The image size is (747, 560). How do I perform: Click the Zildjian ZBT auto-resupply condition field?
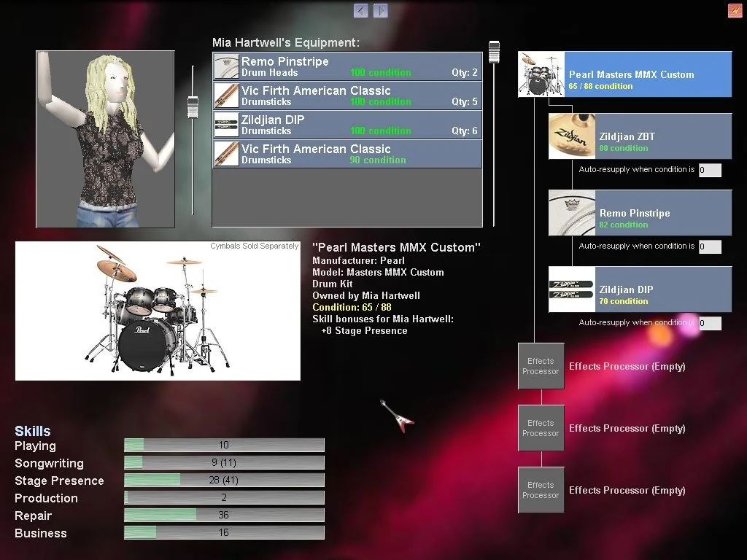(709, 170)
